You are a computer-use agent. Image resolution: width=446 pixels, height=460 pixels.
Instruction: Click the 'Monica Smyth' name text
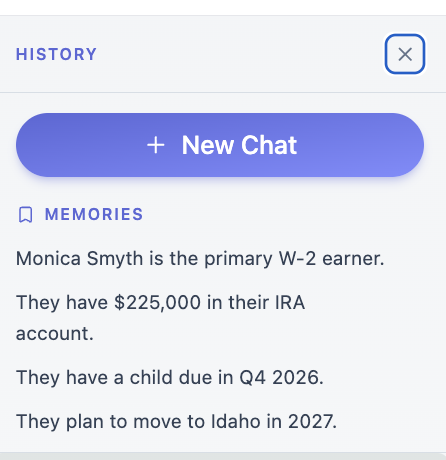click(79, 259)
